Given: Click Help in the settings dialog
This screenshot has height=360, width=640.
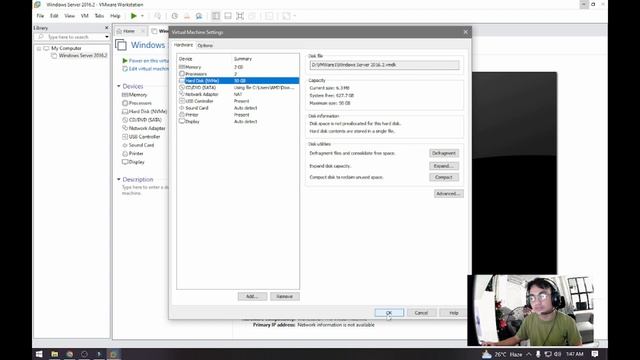Looking at the screenshot, I should pyautogui.click(x=453, y=313).
